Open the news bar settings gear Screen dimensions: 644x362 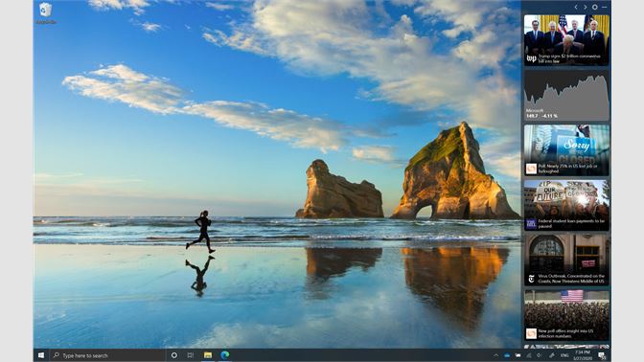[595, 7]
